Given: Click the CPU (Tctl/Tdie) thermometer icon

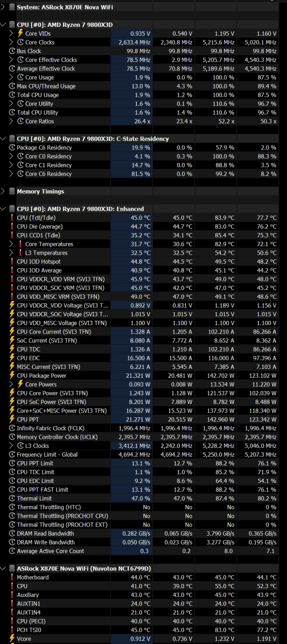Looking at the screenshot, I should pos(12,217).
